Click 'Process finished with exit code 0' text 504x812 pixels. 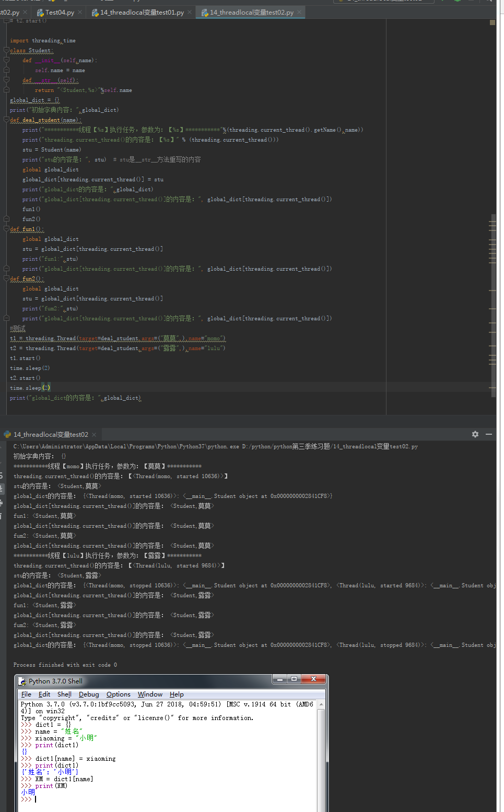tap(65, 665)
